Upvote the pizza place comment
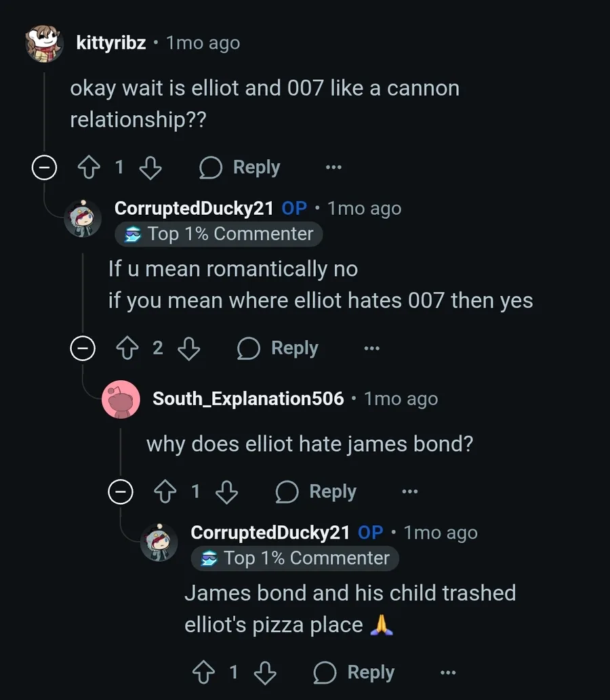The height and width of the screenshot is (700, 610). [203, 672]
